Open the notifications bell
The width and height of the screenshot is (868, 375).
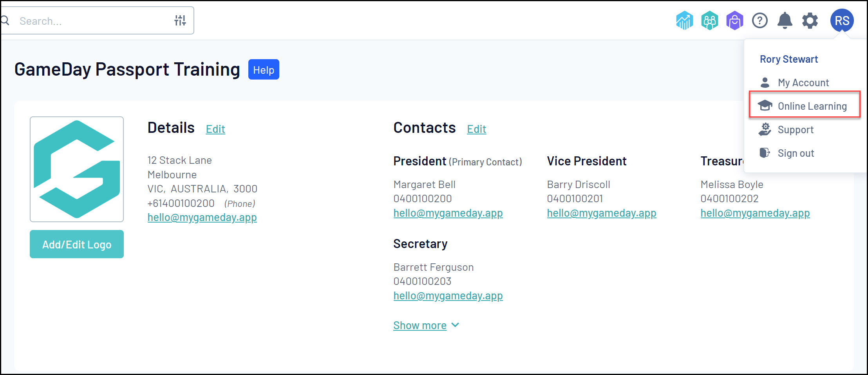pyautogui.click(x=785, y=20)
